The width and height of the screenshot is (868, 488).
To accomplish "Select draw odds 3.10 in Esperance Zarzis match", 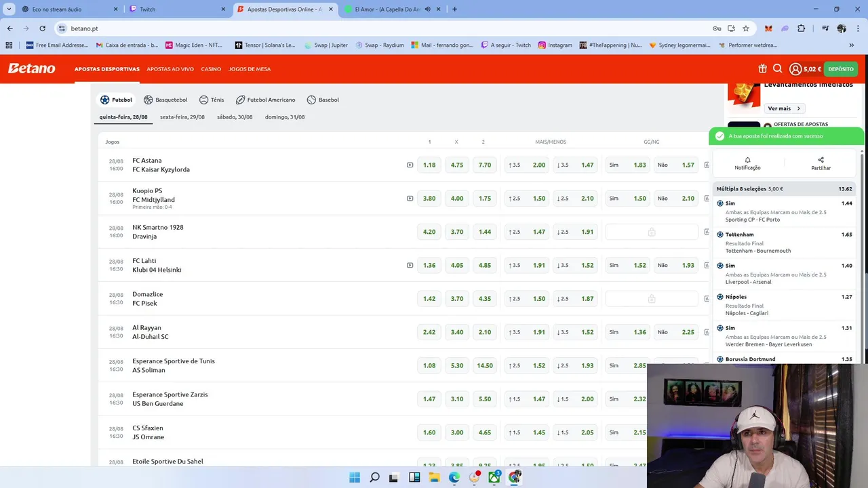I will pyautogui.click(x=457, y=399).
